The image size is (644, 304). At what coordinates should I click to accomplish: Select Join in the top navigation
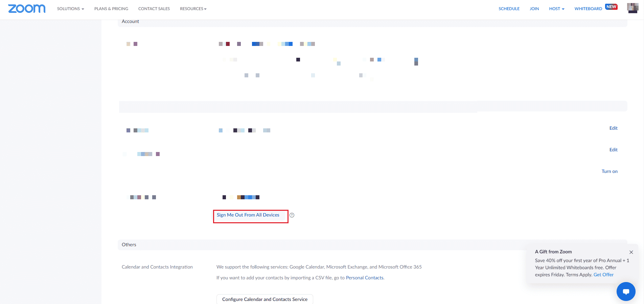(534, 9)
